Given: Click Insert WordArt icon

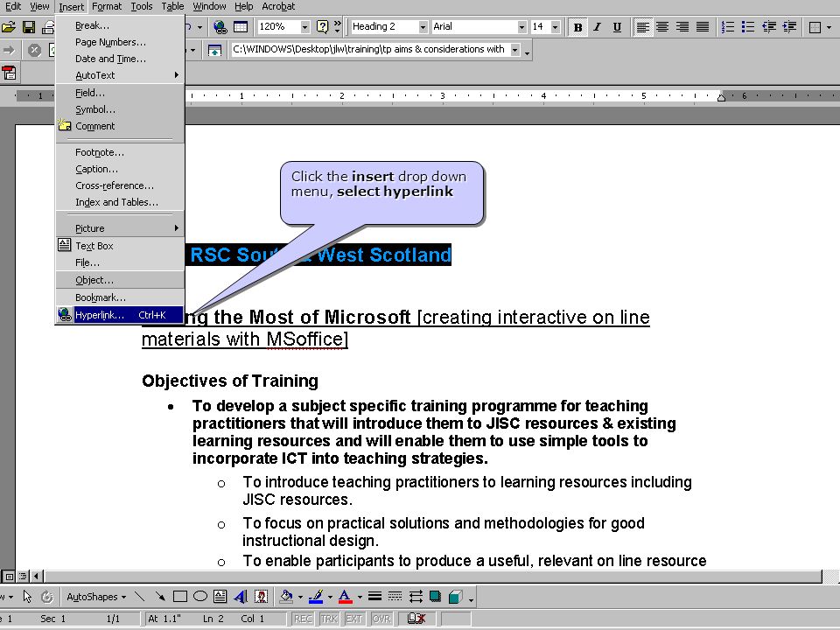Looking at the screenshot, I should [240, 597].
